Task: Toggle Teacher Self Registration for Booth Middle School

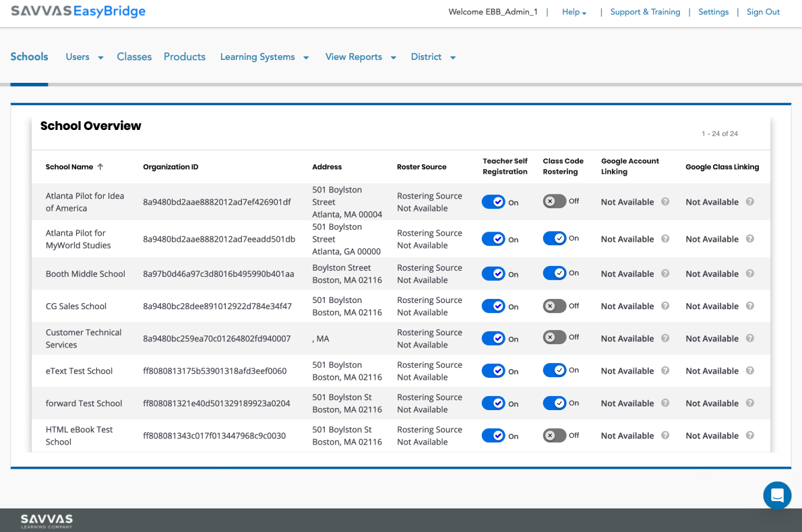Action: [493, 274]
